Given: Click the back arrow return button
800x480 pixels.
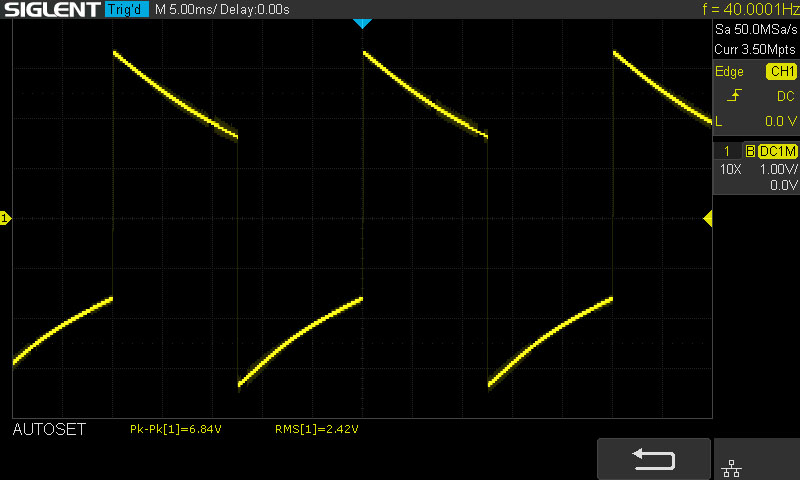Looking at the screenshot, I should click(654, 459).
